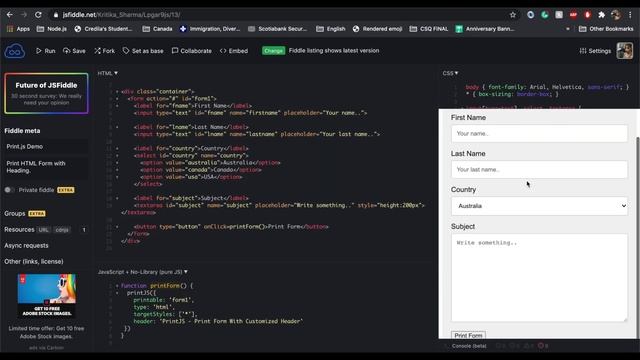Open the green Grammarly extension icon
Screen dimensions: 640x360
pos(544,15)
